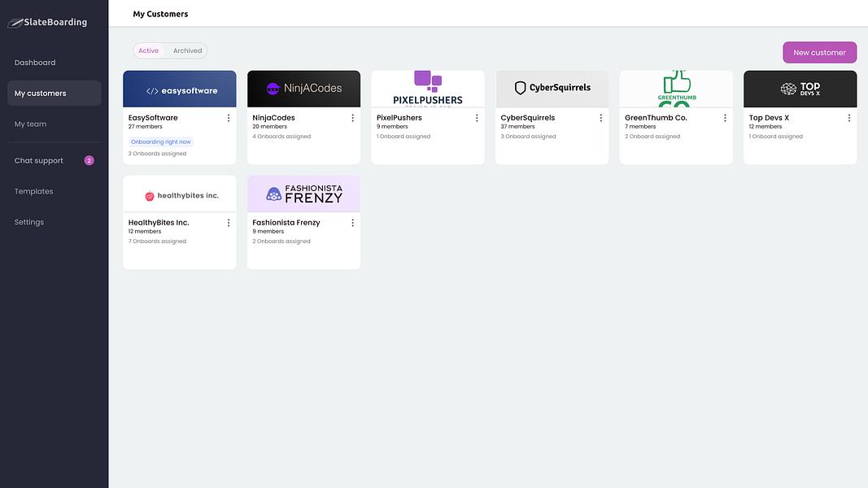The height and width of the screenshot is (488, 868).
Task: Open the Fashionista Frenzy options menu
Action: coord(352,222)
